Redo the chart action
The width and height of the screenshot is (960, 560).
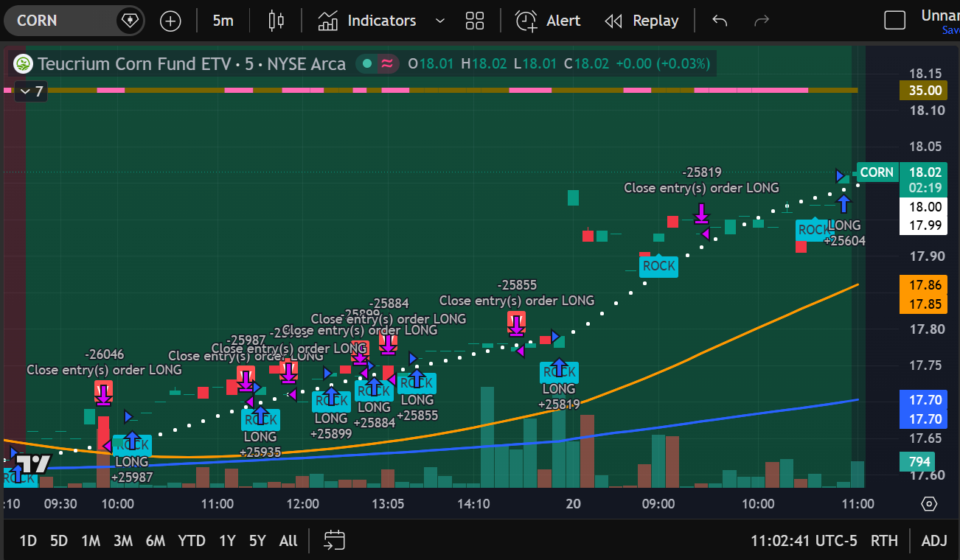[762, 21]
